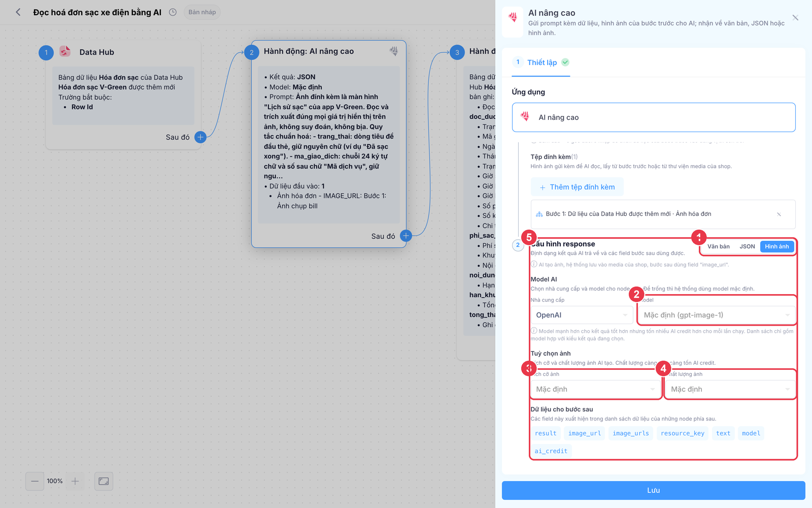The height and width of the screenshot is (508, 812).
Task: Click the image_urls field tag
Action: coord(631,433)
